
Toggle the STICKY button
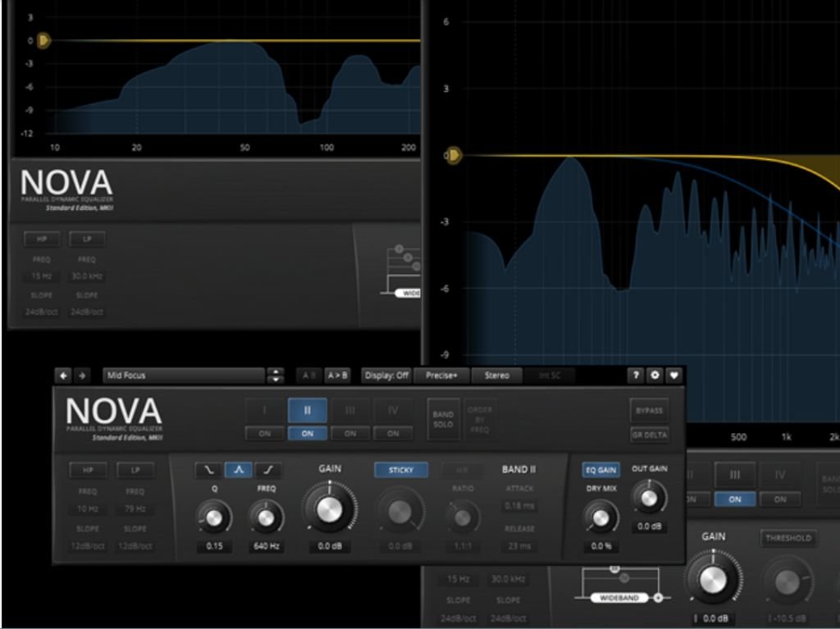[400, 470]
